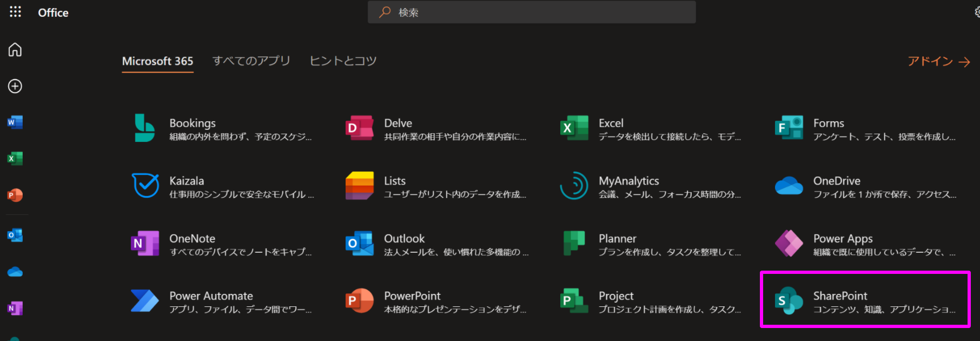Image resolution: width=980 pixels, height=341 pixels.
Task: Open the app launcher waffle icon
Action: pos(15,12)
